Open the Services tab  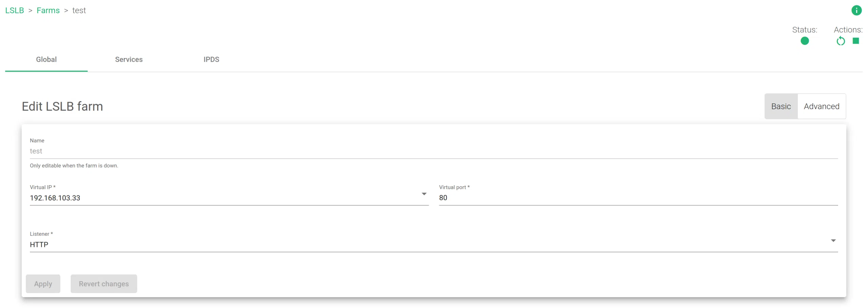[129, 60]
